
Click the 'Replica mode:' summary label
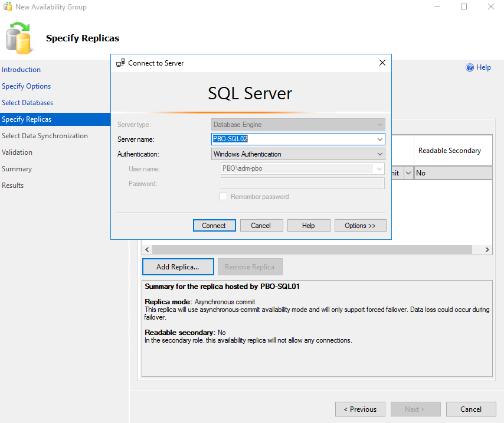pyautogui.click(x=168, y=302)
